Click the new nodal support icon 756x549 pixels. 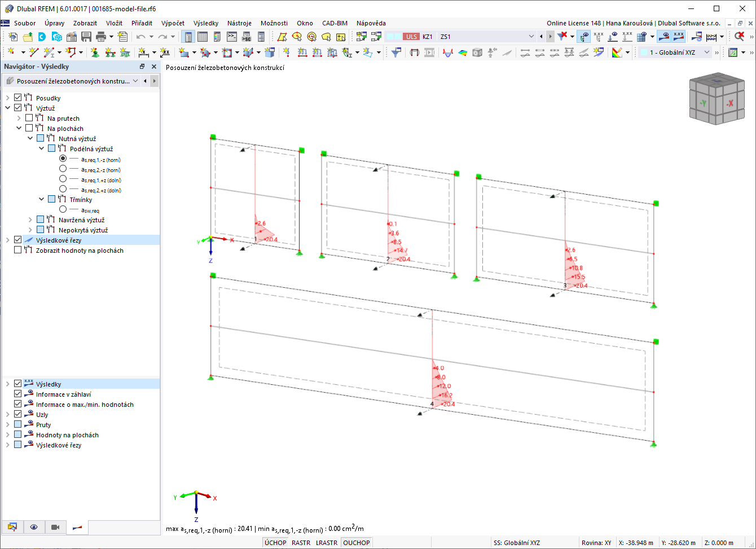click(95, 52)
